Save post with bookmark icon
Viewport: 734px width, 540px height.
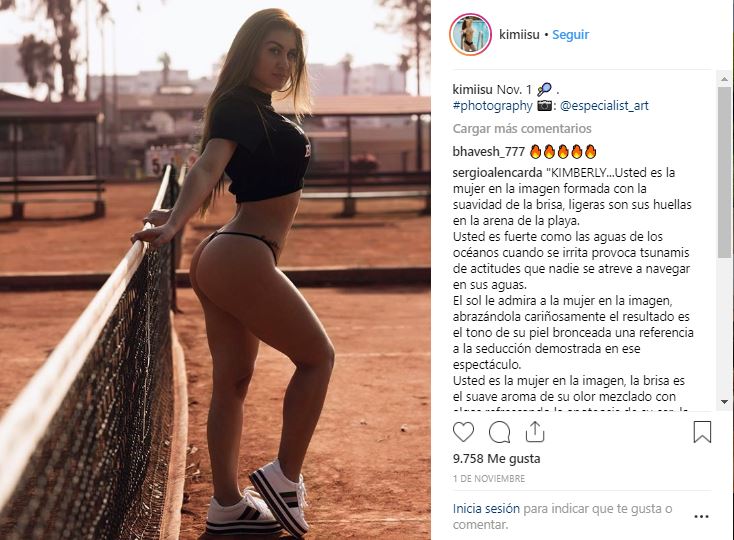click(x=702, y=432)
